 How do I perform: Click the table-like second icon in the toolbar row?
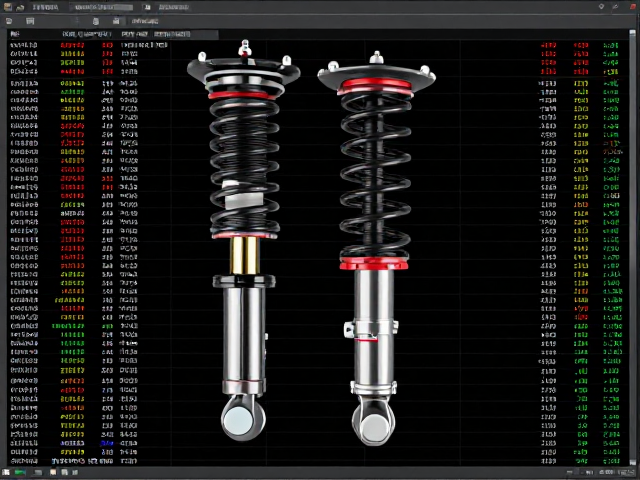(x=30, y=21)
